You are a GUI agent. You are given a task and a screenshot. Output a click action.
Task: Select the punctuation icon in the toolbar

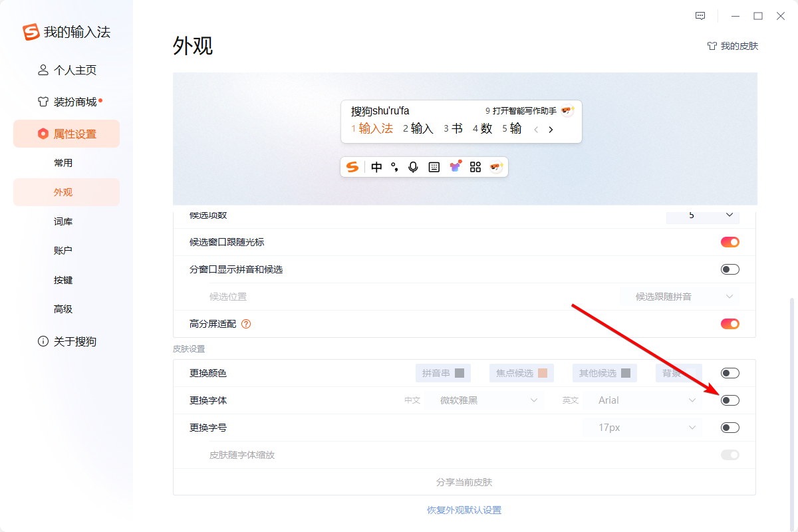(x=395, y=167)
